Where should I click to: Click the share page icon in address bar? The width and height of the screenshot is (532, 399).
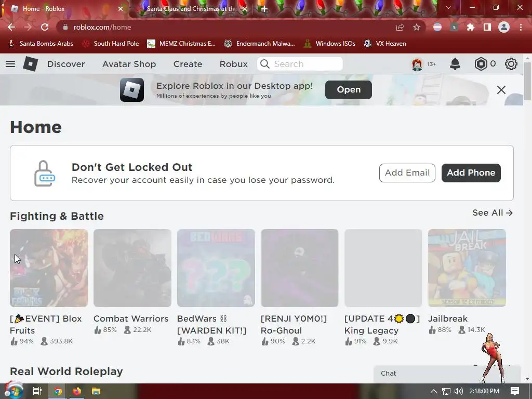[x=400, y=27]
